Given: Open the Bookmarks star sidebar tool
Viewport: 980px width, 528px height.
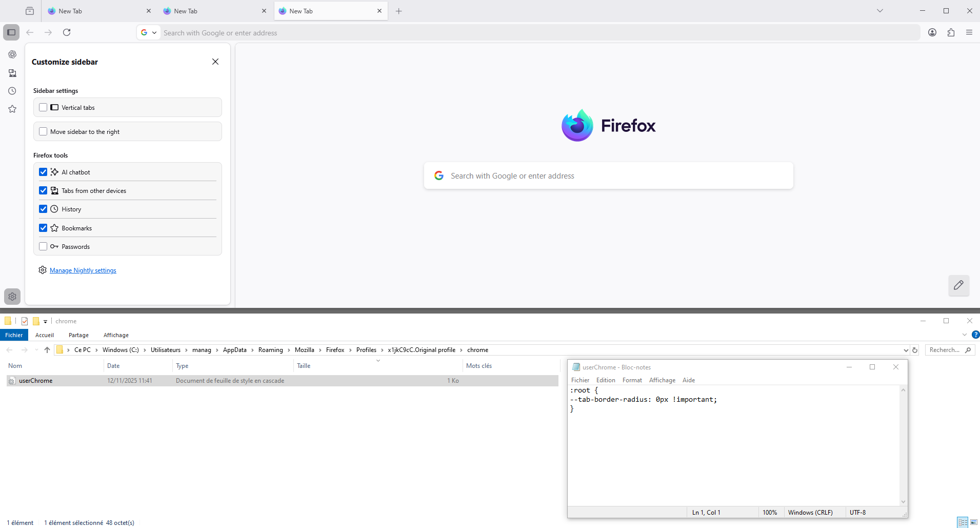Looking at the screenshot, I should 12,109.
